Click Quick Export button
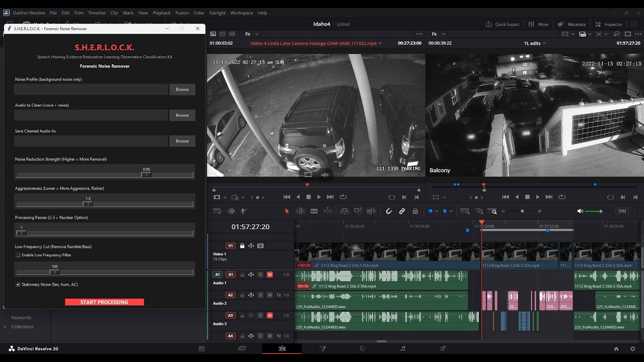Image resolution: width=644 pixels, height=362 pixels. click(502, 24)
